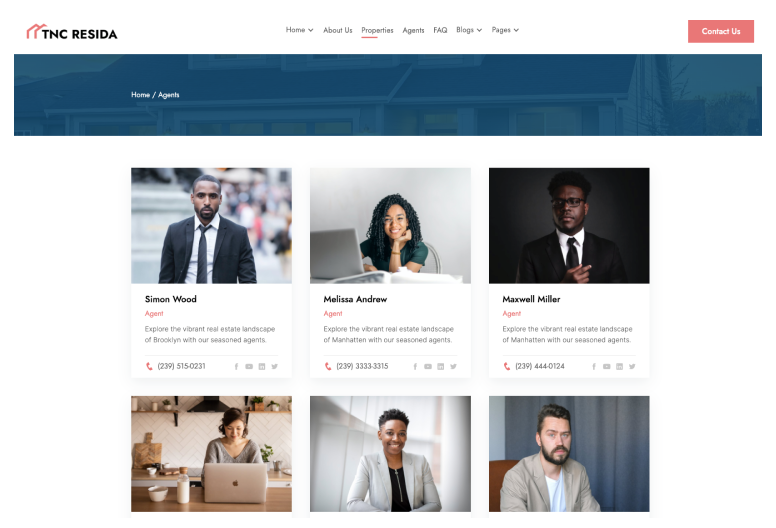The height and width of the screenshot is (528, 776).
Task: Click Simon Wood's Facebook icon
Action: coord(236,367)
